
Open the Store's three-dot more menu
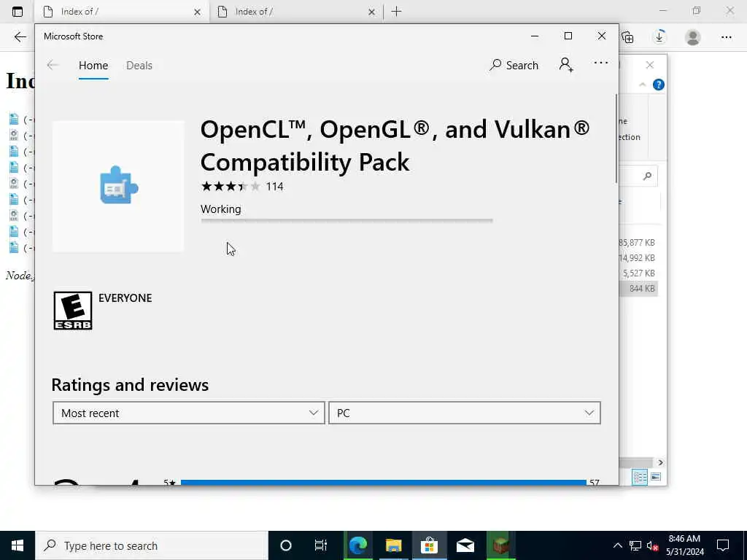[x=601, y=63]
